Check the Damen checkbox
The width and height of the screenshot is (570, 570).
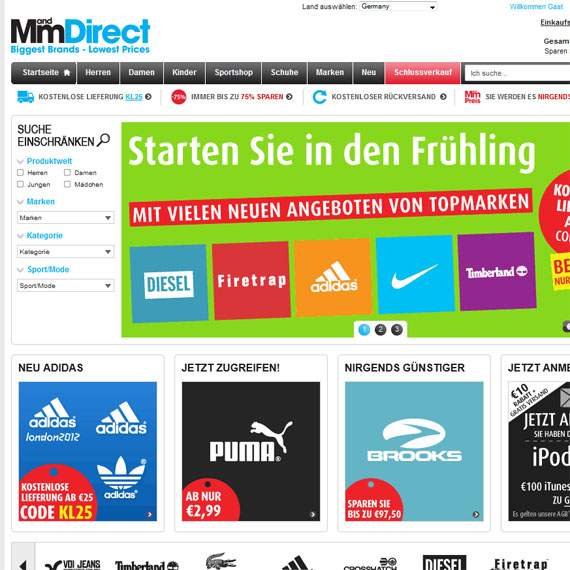coord(67,173)
